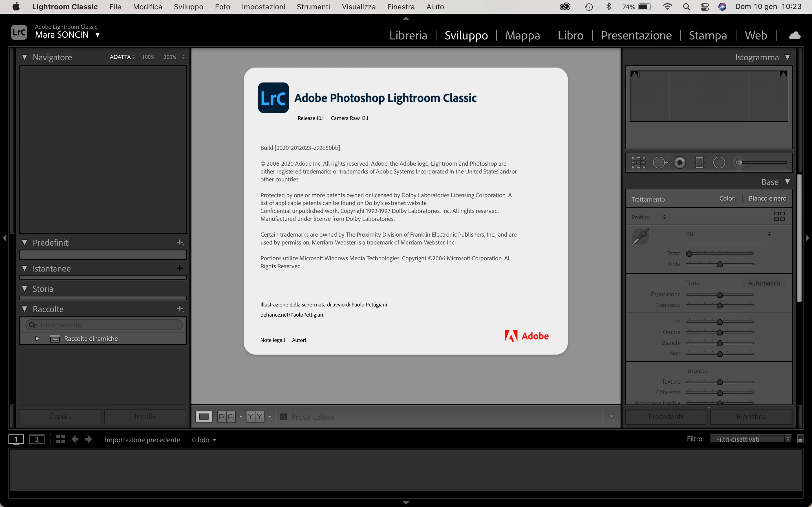Viewport: 812px width, 507px height.
Task: Click the Autori link
Action: click(x=299, y=340)
